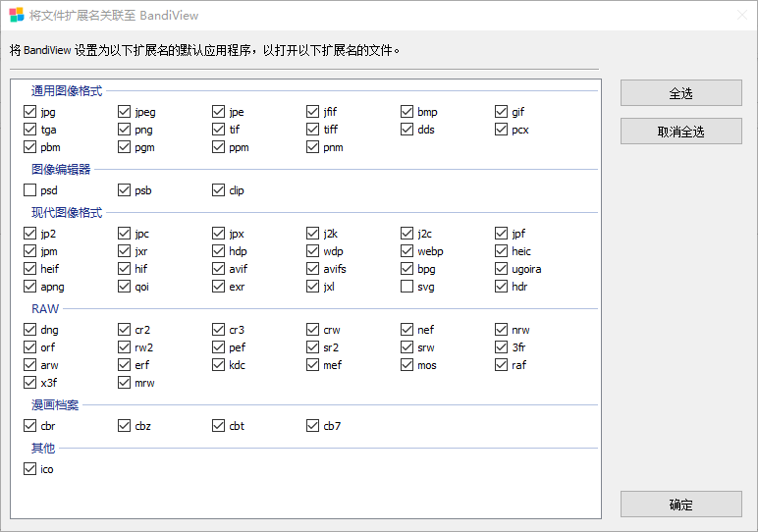The height and width of the screenshot is (532, 758).
Task: Toggle the cbz checkbox
Action: 125,426
